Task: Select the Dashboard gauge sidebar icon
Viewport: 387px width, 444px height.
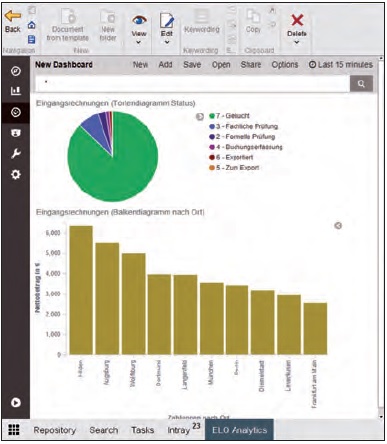Action: 16,112
